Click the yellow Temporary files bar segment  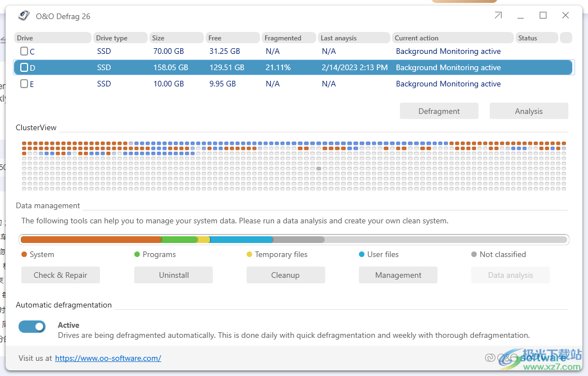pos(204,240)
